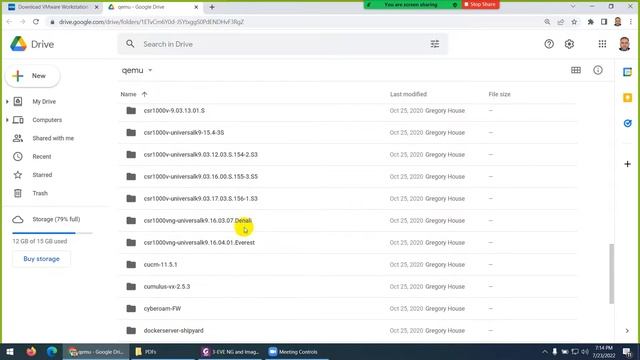The width and height of the screenshot is (640, 360).
Task: Open Google Drive home logo
Action: click(32, 44)
